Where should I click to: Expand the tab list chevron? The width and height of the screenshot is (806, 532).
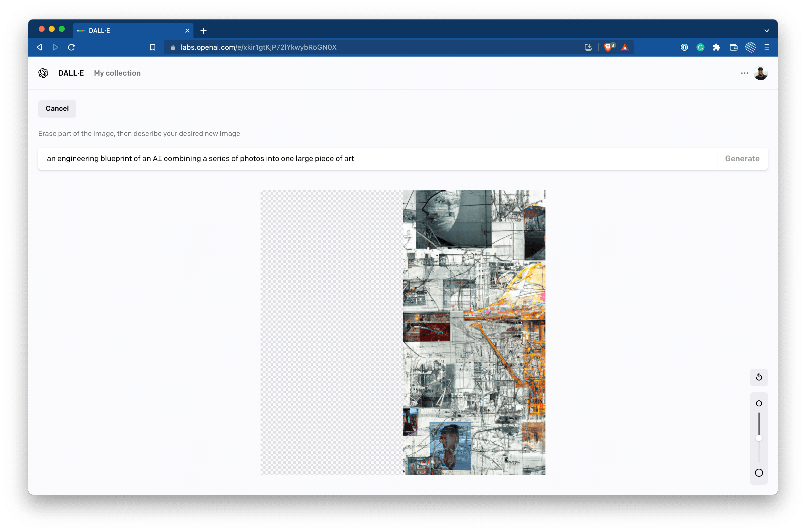(767, 31)
